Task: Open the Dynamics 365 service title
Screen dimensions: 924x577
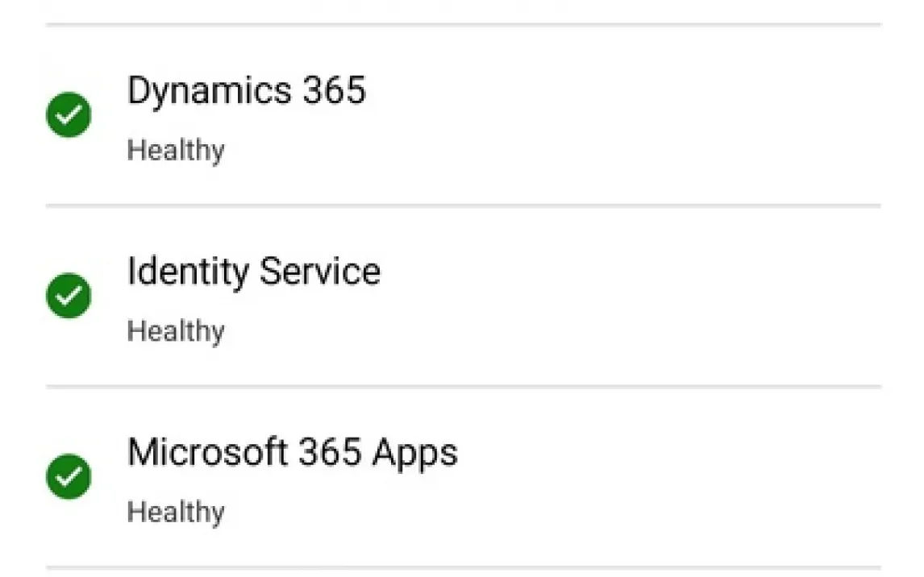Action: pyautogui.click(x=246, y=90)
